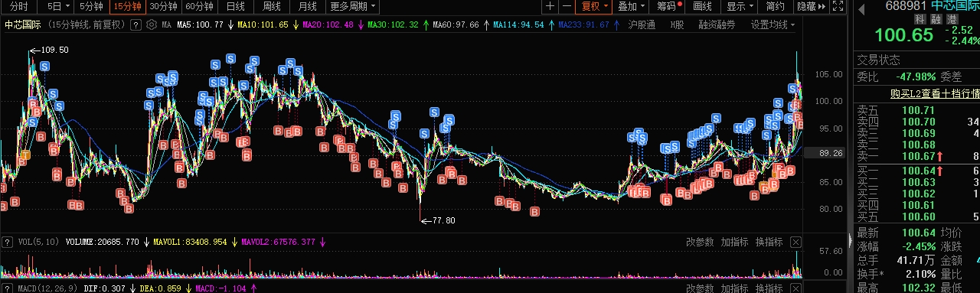Close the VOL indicator panel
This screenshot has height=293, width=980.
pos(795,243)
